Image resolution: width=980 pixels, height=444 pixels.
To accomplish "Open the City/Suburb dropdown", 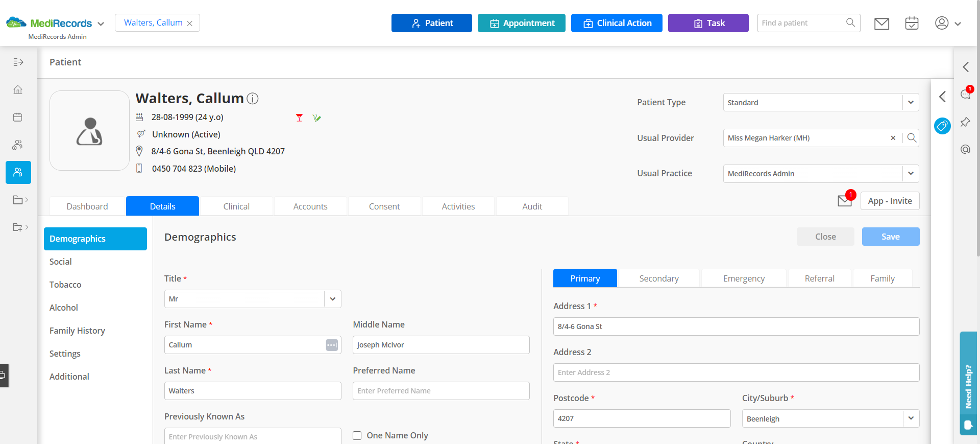I will click(x=830, y=418).
